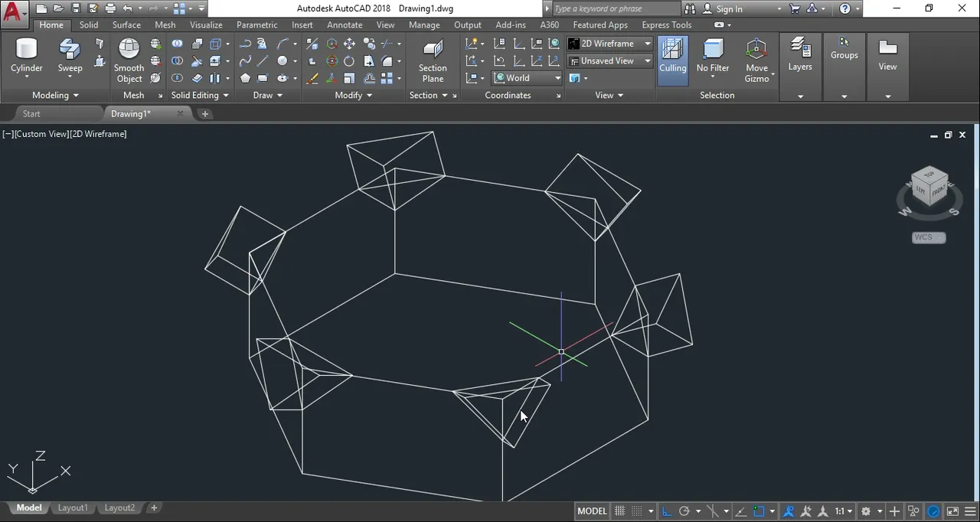This screenshot has width=980, height=522.
Task: Add a new drawing tab with plus
Action: click(x=204, y=113)
